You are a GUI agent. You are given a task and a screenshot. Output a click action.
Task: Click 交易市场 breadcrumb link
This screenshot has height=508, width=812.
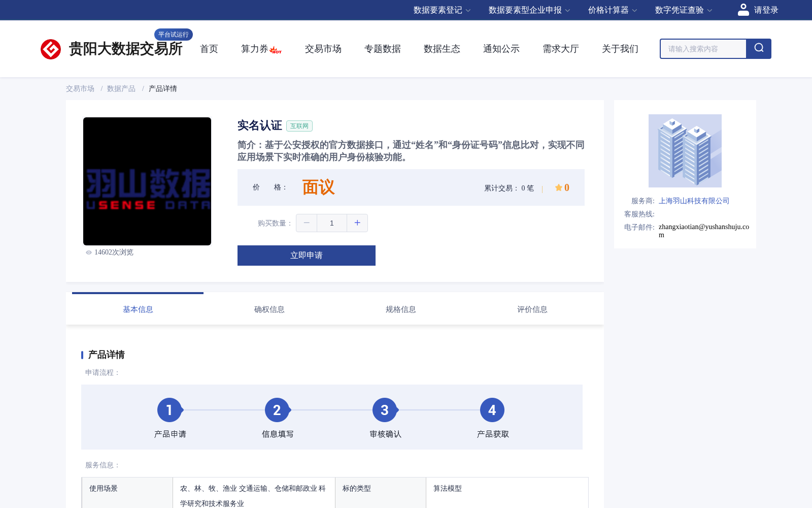(80, 88)
